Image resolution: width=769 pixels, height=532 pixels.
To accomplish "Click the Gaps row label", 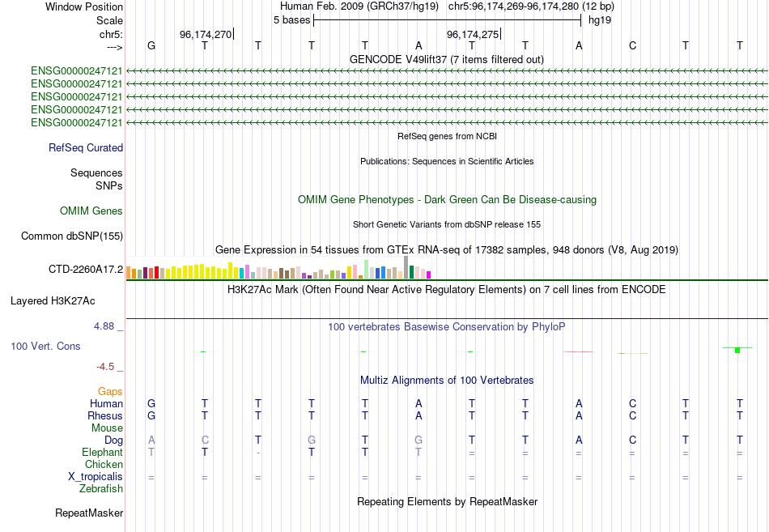I will pos(110,392).
